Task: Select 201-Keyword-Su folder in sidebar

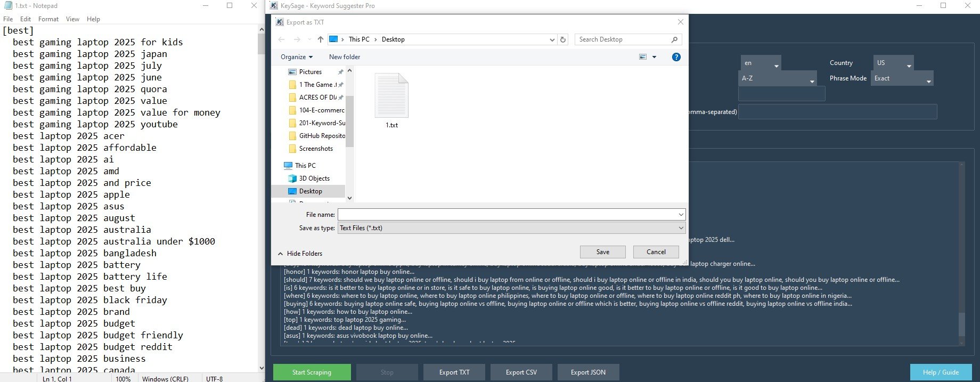Action: (316, 123)
